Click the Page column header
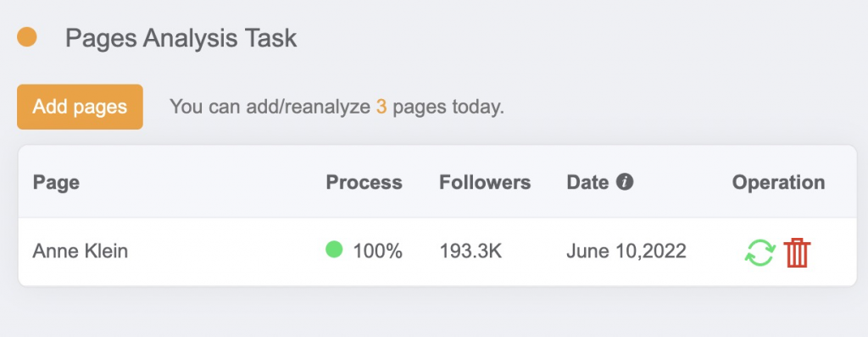868x337 pixels. [56, 183]
